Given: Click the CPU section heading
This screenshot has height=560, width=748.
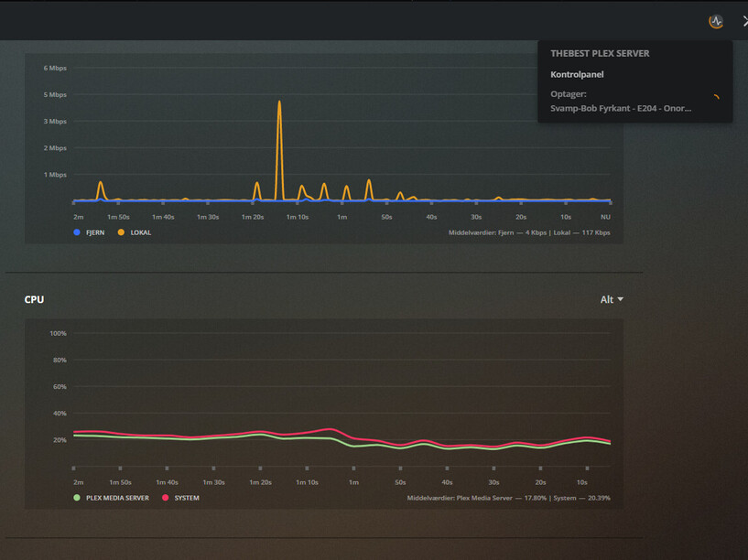Looking at the screenshot, I should pyautogui.click(x=34, y=299).
